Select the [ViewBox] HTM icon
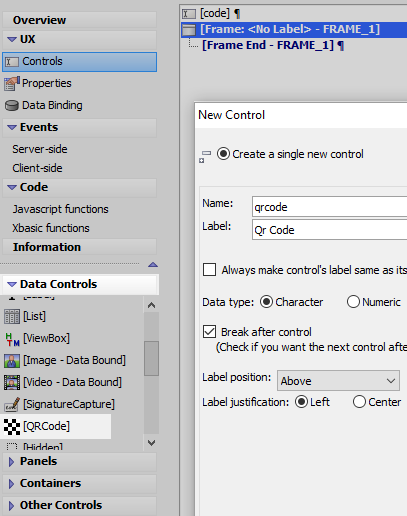 click(12, 339)
